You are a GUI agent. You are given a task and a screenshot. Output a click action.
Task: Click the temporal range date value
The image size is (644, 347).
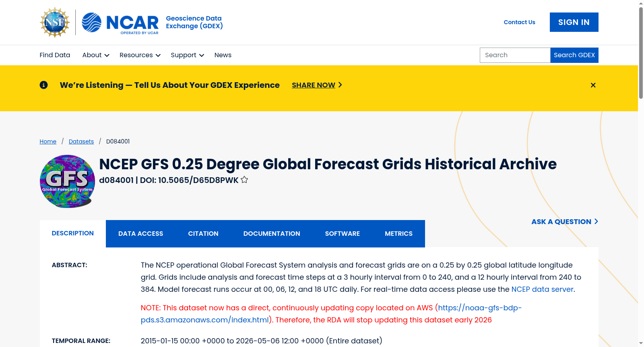click(262, 341)
